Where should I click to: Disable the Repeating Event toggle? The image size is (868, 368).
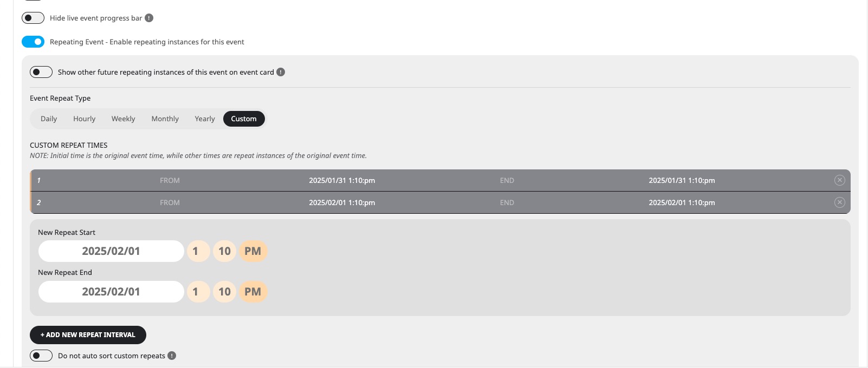point(33,42)
